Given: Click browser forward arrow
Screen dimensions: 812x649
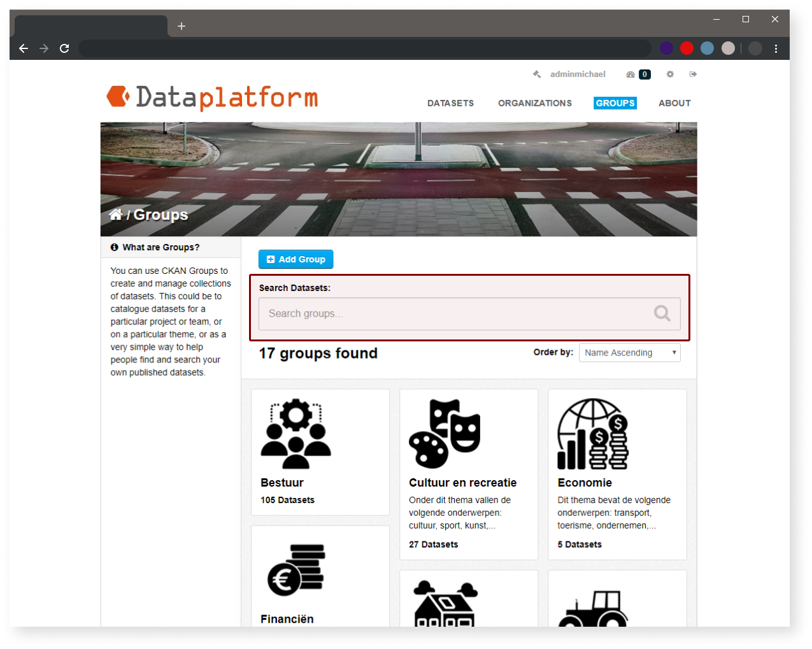Looking at the screenshot, I should click(x=44, y=48).
